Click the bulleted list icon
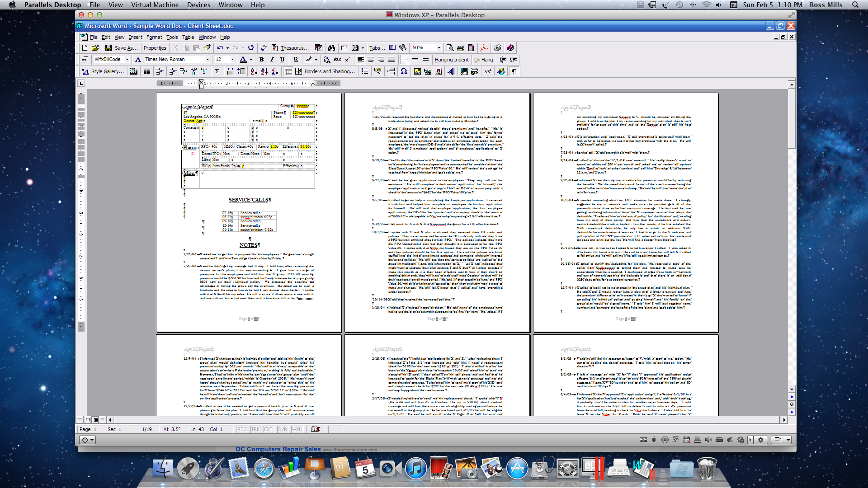Screen dimensions: 868x488 coord(365,71)
